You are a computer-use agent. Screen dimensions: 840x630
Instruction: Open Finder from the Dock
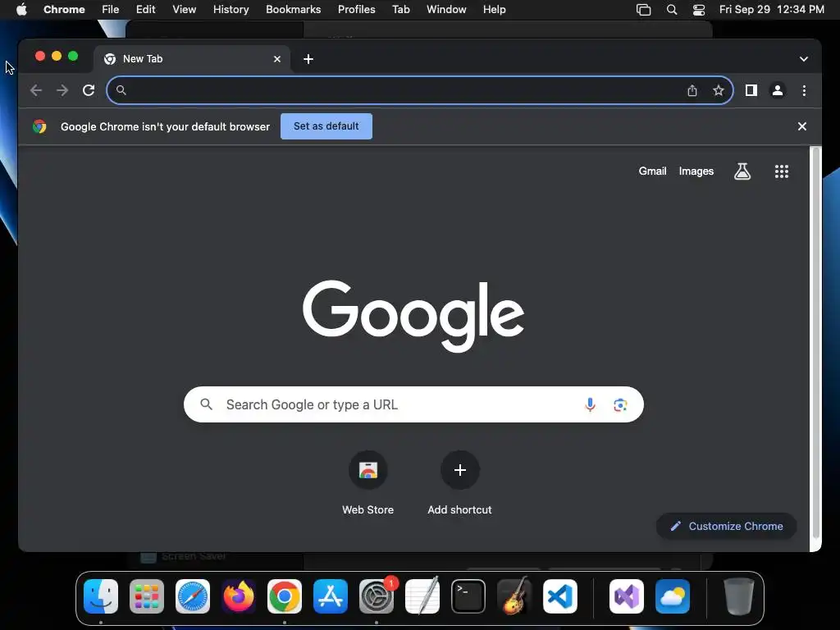tap(101, 596)
